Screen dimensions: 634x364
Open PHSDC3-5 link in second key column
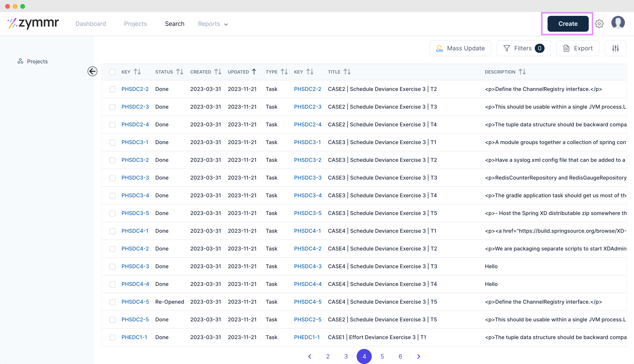click(308, 213)
